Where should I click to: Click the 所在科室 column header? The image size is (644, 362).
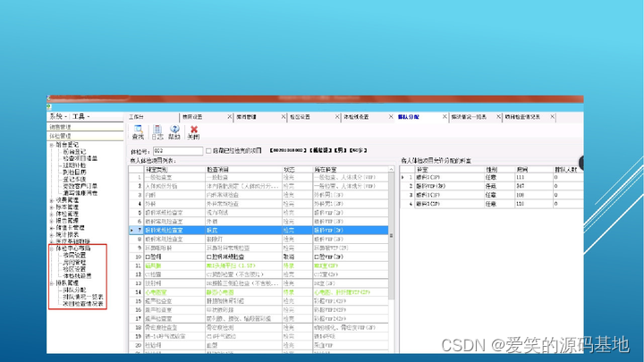tap(351, 169)
